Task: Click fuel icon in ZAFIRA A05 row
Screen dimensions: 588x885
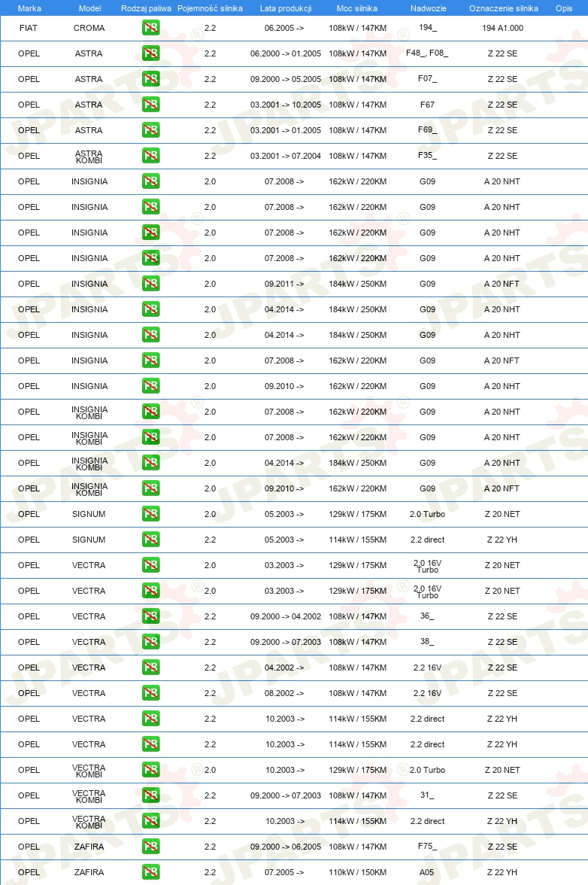Action: [150, 872]
